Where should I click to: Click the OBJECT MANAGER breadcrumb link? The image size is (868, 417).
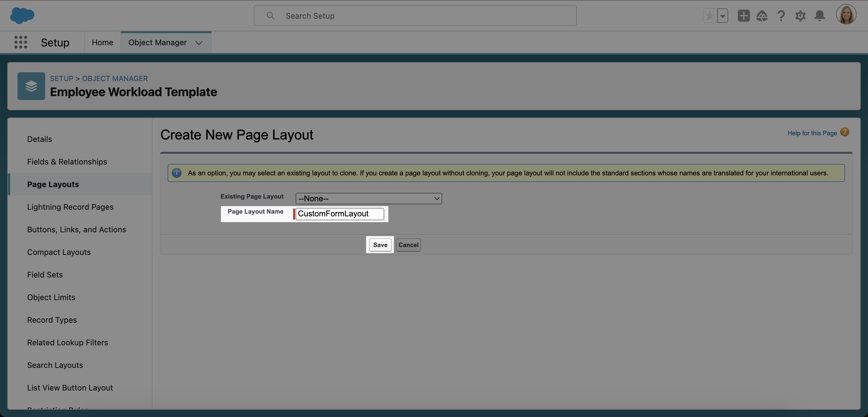tap(115, 78)
